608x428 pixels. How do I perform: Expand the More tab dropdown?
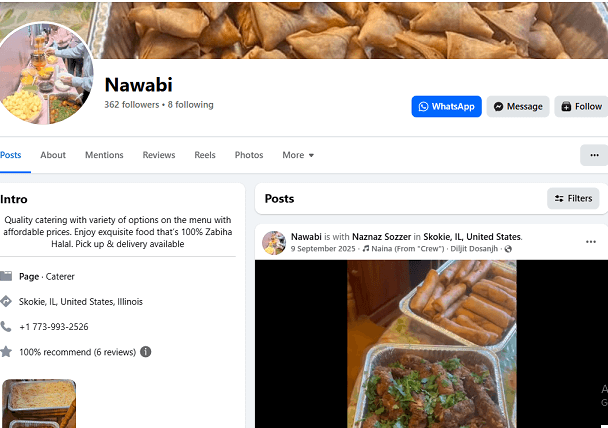point(298,155)
